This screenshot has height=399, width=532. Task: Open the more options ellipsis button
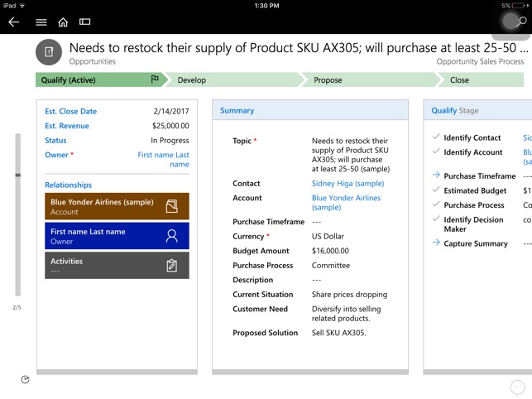point(518,387)
